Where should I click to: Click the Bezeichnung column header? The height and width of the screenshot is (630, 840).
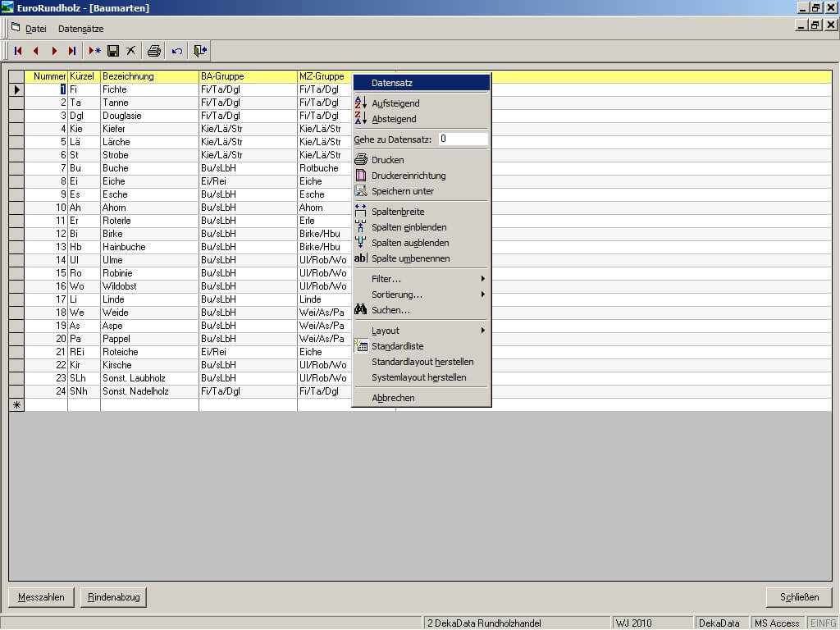[x=149, y=76]
